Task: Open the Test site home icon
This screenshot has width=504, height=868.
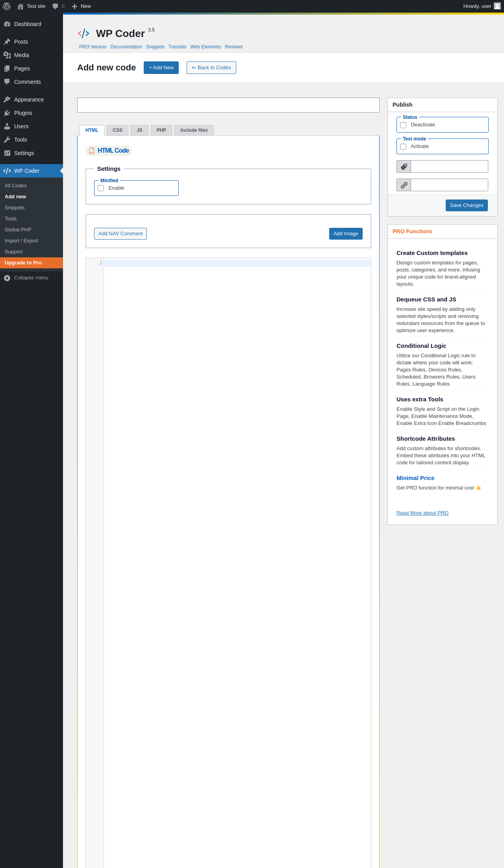Action: [x=20, y=6]
